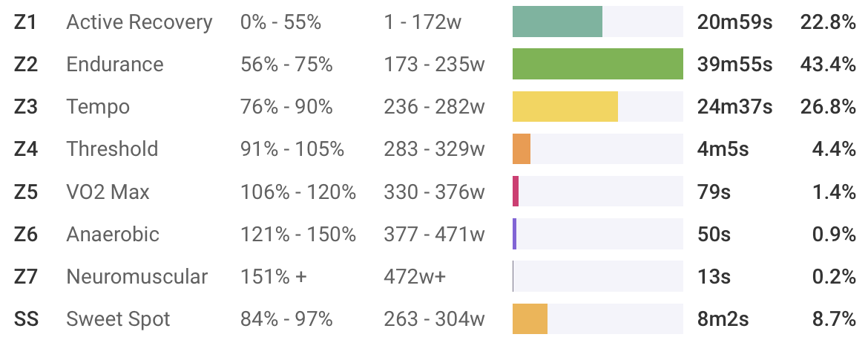Click the Neuromuscular zone name
Viewport: 868px width, 340px height.
point(137,277)
